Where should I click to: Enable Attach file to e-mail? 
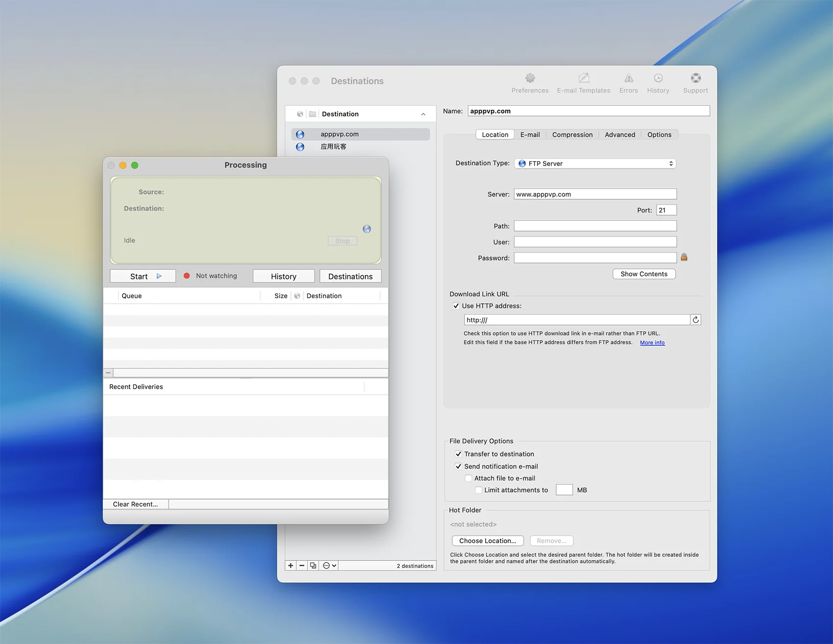(468, 478)
